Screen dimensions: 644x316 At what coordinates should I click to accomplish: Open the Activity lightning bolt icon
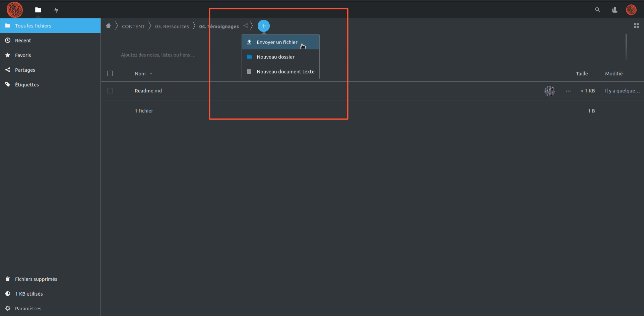pyautogui.click(x=56, y=10)
